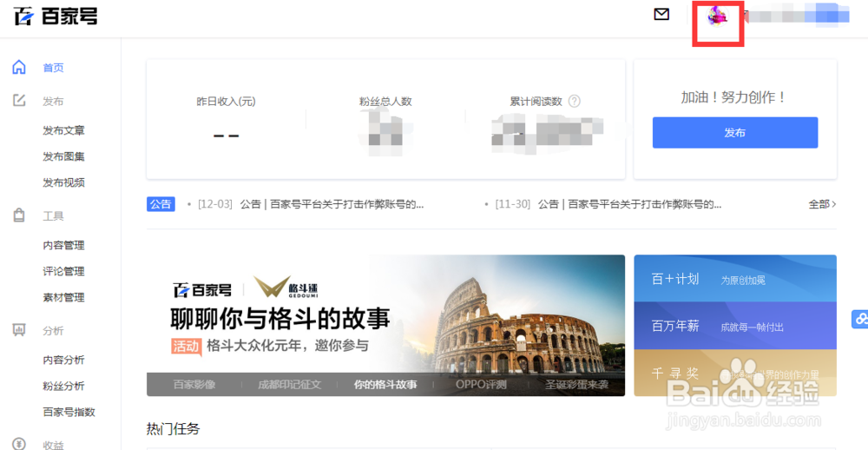The width and height of the screenshot is (868, 450).
Task: Click the 加油！努力创作！ text
Action: [734, 97]
